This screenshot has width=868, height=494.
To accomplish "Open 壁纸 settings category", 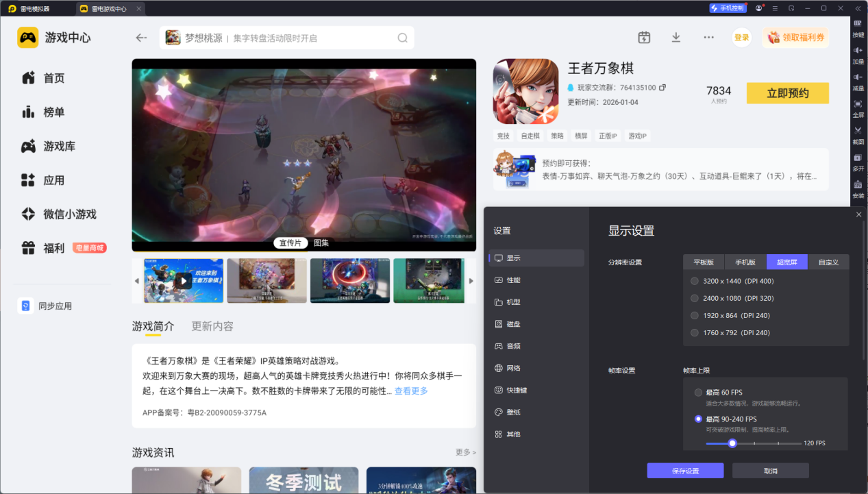I will click(537, 412).
